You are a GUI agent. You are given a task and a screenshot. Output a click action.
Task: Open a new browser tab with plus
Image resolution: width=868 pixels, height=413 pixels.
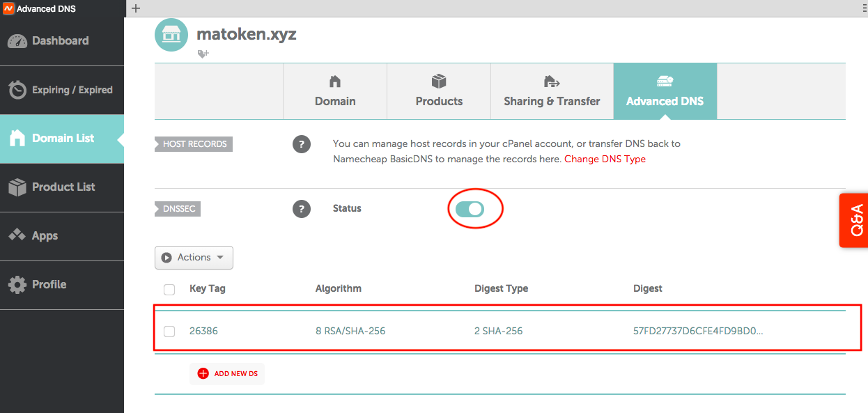(x=136, y=8)
